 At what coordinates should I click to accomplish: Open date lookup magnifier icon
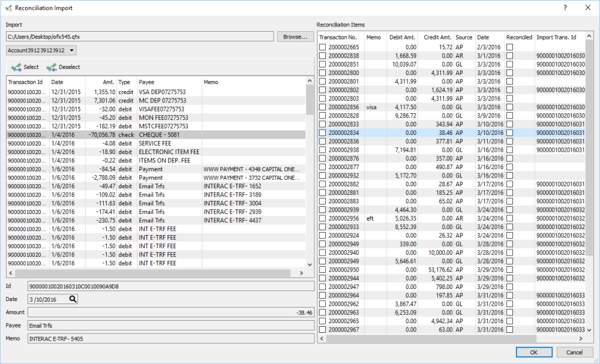tap(73, 299)
